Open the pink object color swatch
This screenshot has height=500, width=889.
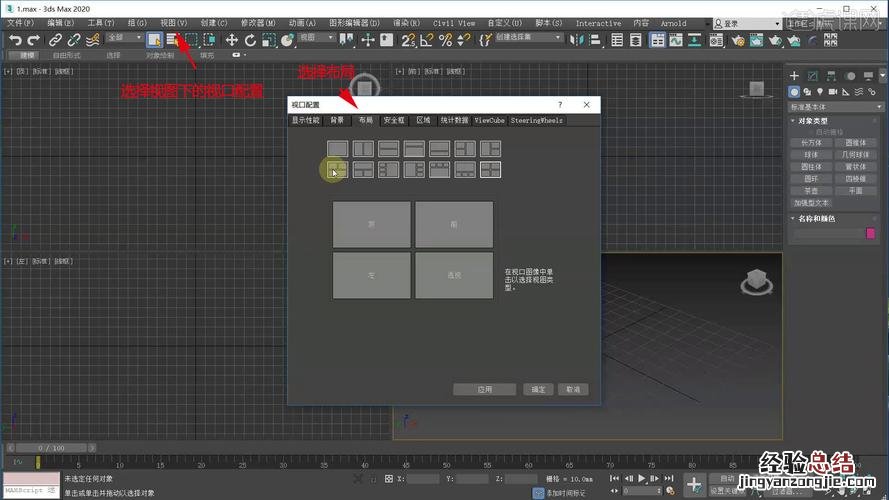click(869, 233)
